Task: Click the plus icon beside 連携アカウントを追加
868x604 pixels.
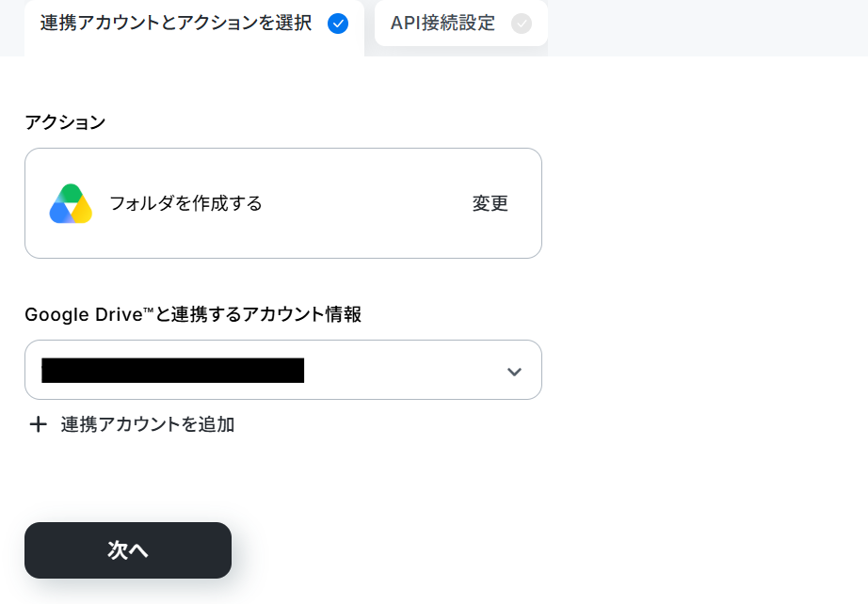Action: coord(39,424)
